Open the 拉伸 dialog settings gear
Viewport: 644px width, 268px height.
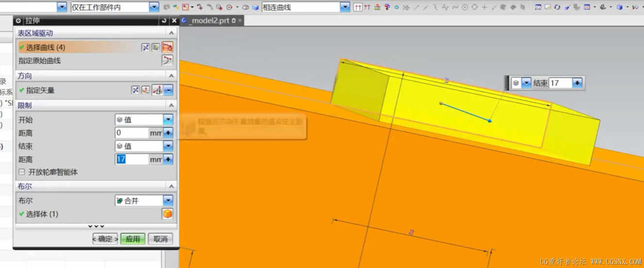[18, 21]
